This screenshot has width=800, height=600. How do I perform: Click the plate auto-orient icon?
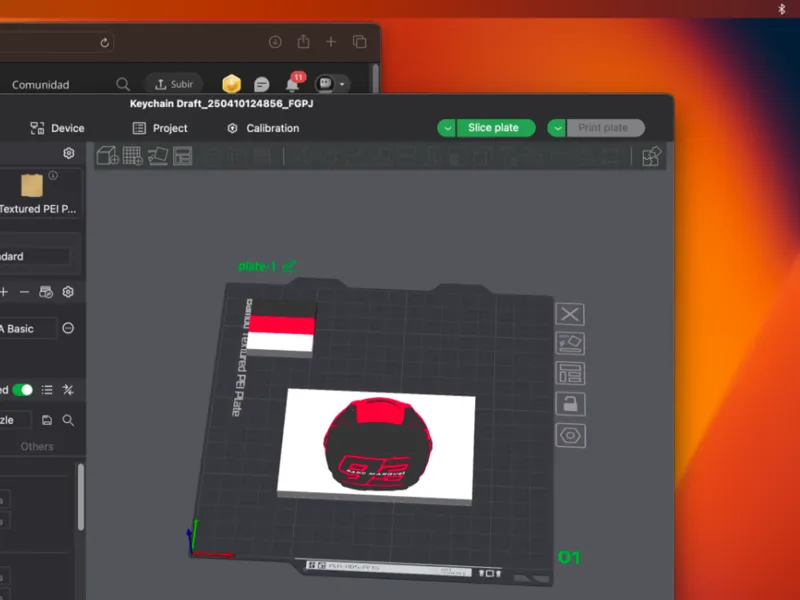pos(570,343)
